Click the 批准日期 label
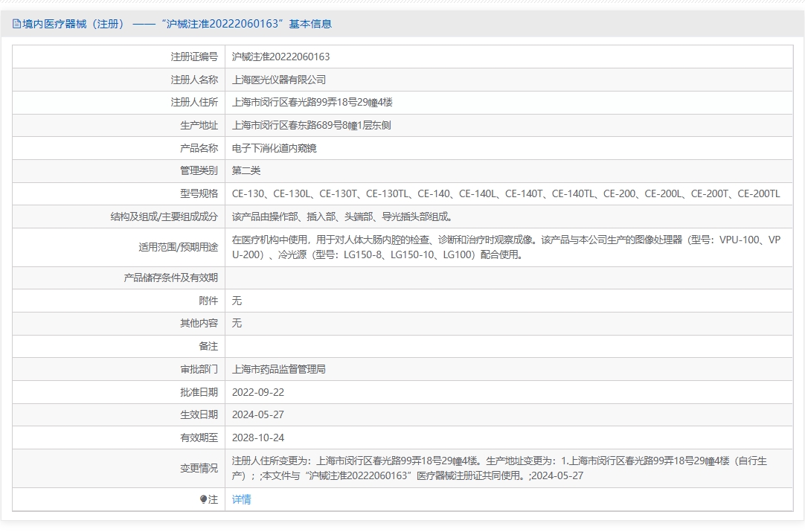This screenshot has width=805, height=532. click(199, 392)
